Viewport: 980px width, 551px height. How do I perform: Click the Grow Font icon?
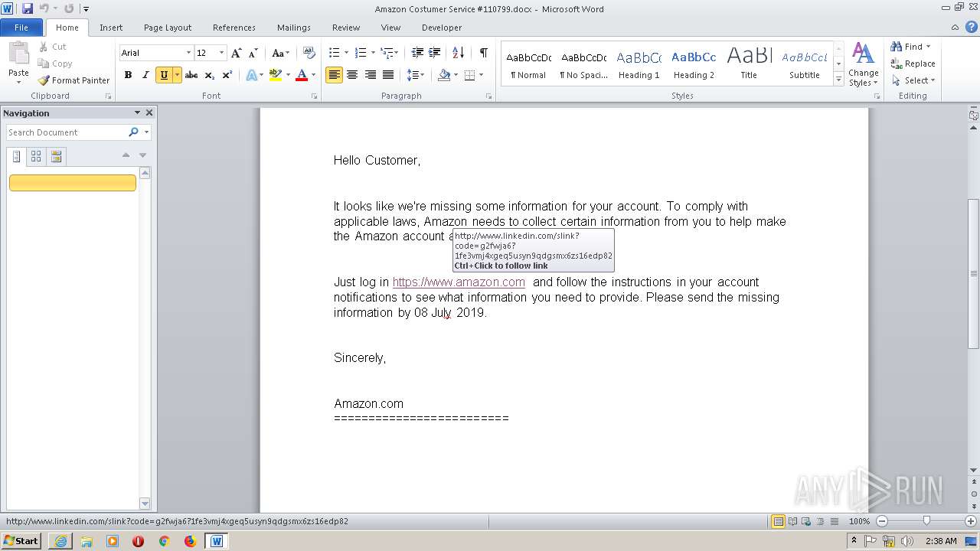[x=237, y=53]
